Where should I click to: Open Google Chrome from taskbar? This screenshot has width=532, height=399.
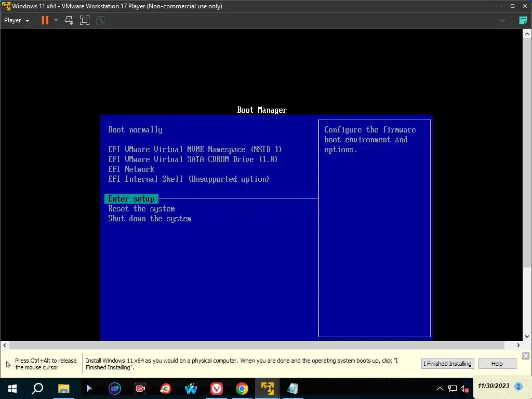[x=242, y=389]
